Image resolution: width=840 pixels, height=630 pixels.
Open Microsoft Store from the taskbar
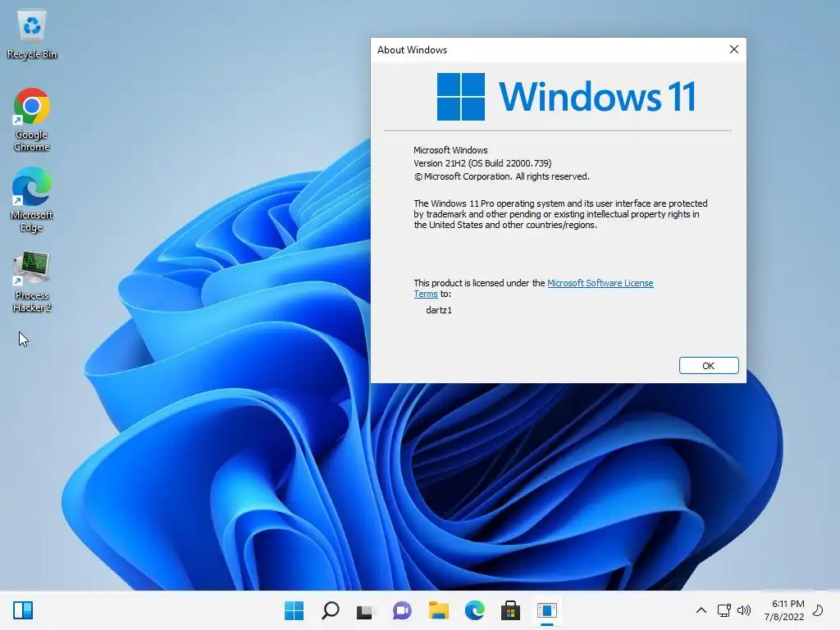(x=510, y=610)
